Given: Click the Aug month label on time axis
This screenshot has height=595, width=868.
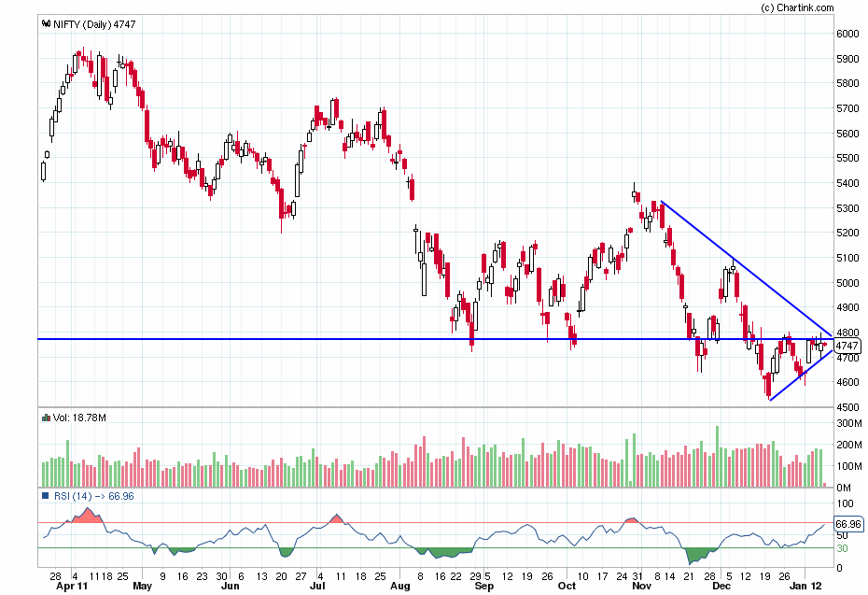Looking at the screenshot, I should coord(399,588).
